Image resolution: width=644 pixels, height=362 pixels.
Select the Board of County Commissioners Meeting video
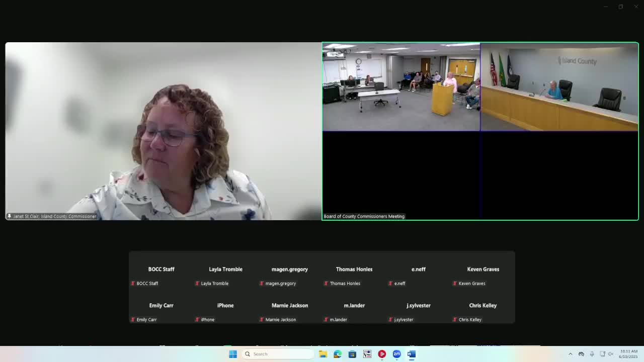pyautogui.click(x=480, y=131)
